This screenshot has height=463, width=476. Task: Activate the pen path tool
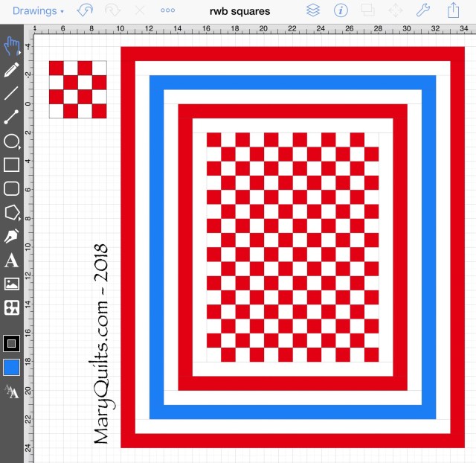point(11,236)
